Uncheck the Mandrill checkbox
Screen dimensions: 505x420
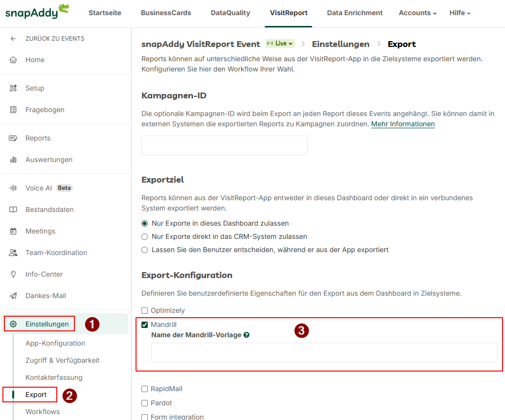[x=145, y=325]
